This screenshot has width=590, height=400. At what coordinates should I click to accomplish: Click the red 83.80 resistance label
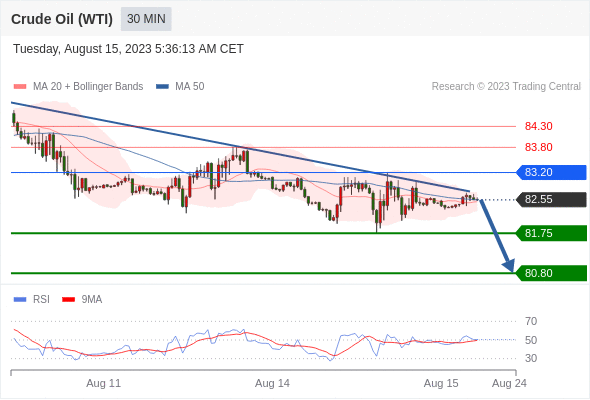[538, 147]
